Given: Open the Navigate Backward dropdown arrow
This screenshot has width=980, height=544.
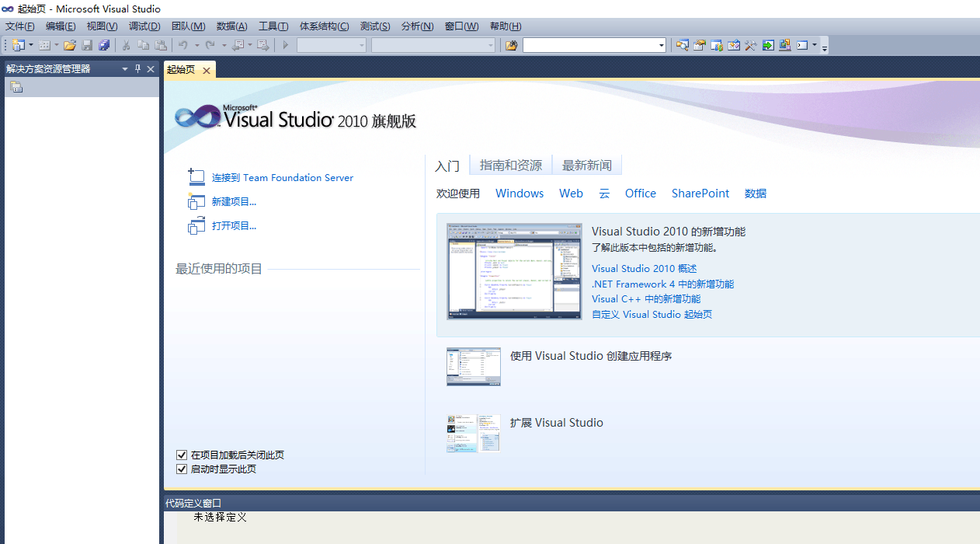Looking at the screenshot, I should pyautogui.click(x=249, y=45).
